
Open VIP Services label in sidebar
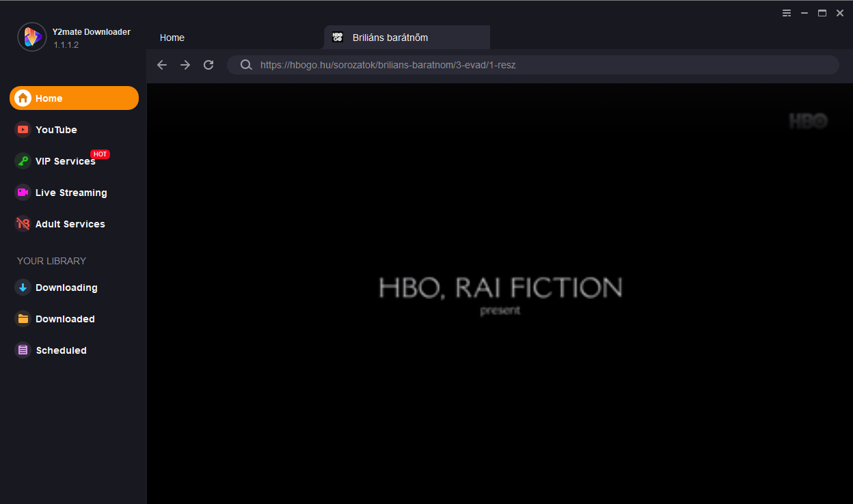66,161
